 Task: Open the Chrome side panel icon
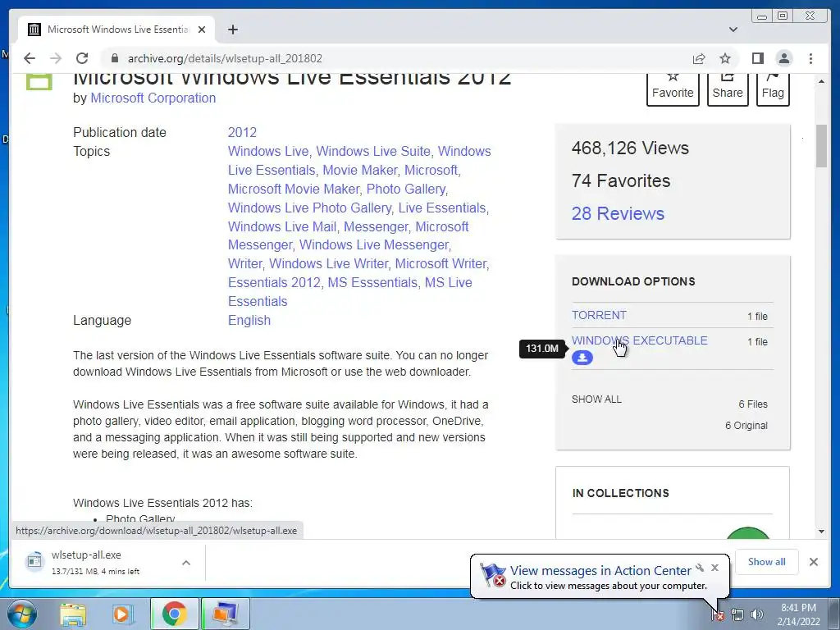[x=757, y=58]
